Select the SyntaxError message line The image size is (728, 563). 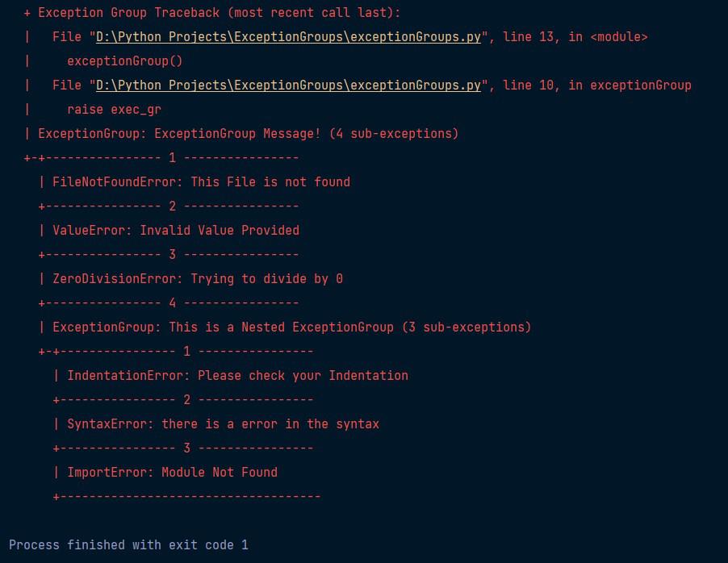pyautogui.click(x=224, y=423)
